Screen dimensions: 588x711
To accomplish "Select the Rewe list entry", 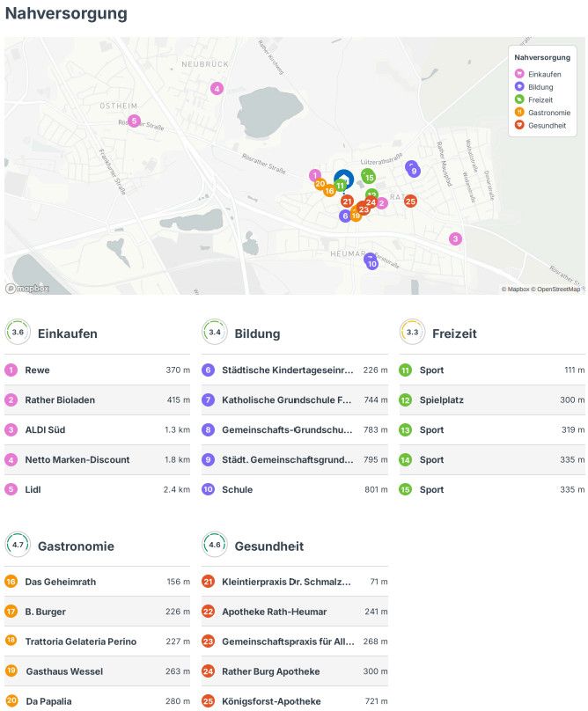I will pos(97,370).
